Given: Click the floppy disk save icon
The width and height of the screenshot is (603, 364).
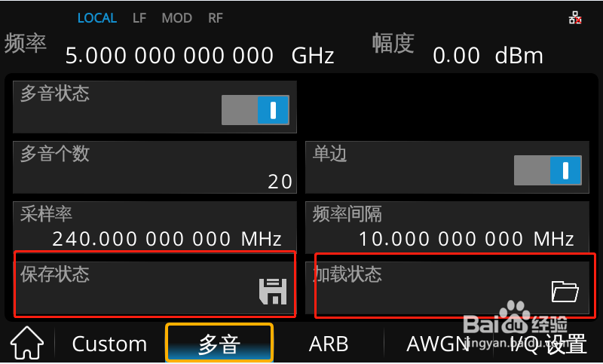Looking at the screenshot, I should click(273, 292).
